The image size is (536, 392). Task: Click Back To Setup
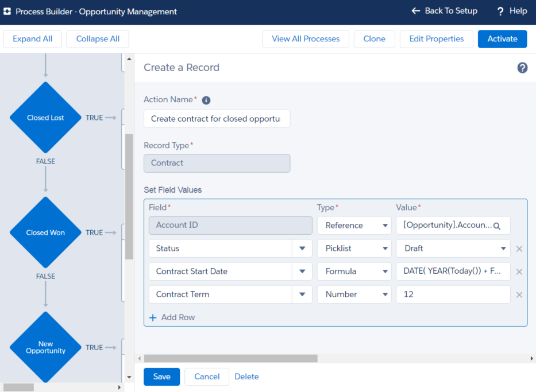pos(445,11)
